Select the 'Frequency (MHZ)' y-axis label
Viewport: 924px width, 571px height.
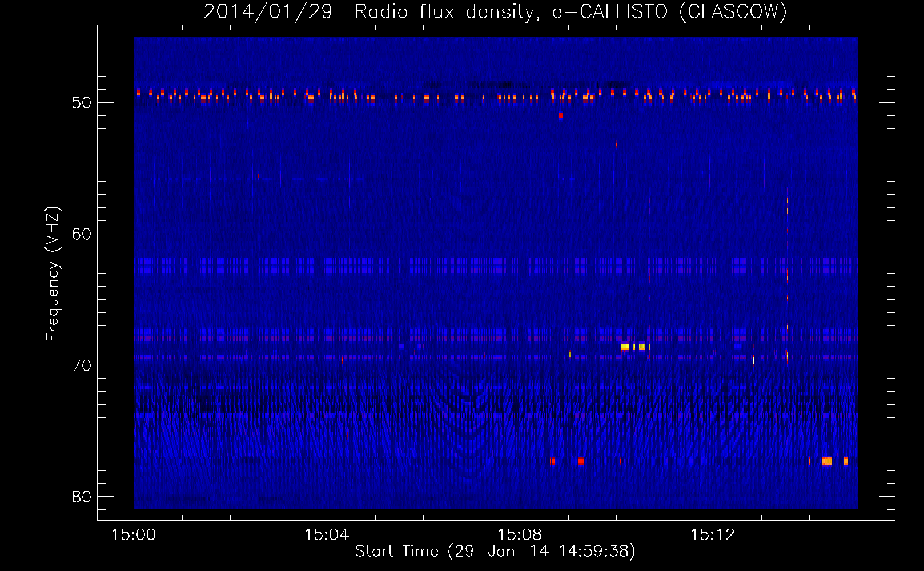[x=53, y=274]
